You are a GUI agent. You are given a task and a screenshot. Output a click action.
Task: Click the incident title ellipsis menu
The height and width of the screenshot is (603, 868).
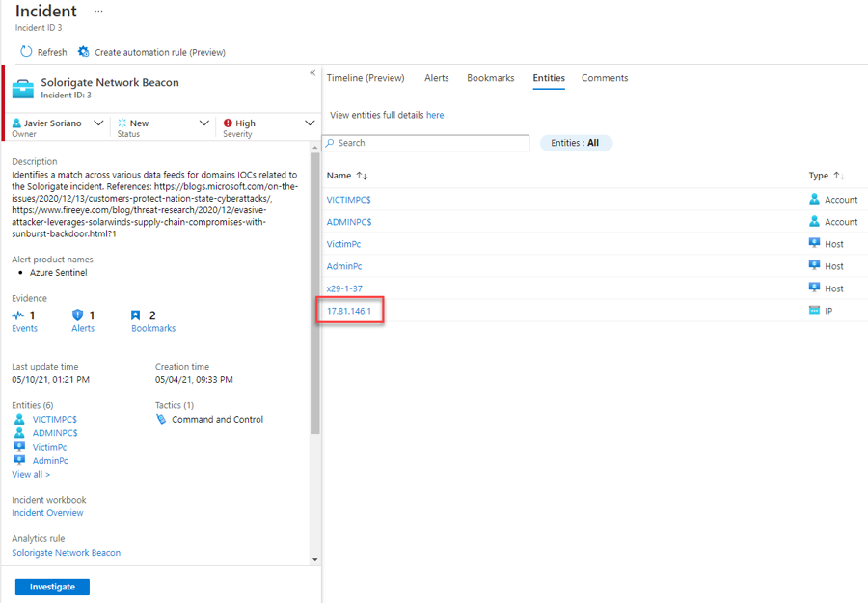pos(97,11)
